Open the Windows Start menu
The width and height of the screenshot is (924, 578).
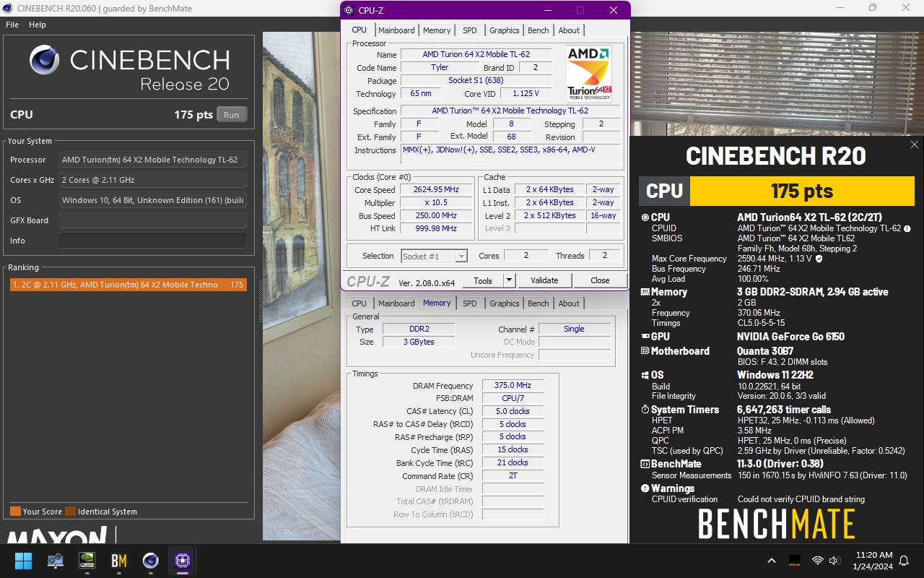coord(23,561)
